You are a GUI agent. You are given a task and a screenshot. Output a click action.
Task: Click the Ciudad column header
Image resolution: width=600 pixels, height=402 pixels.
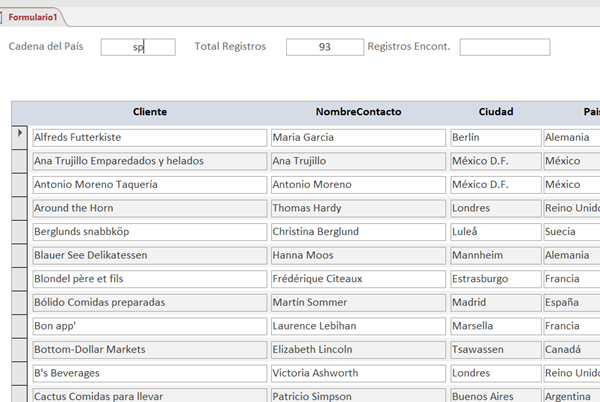(495, 112)
